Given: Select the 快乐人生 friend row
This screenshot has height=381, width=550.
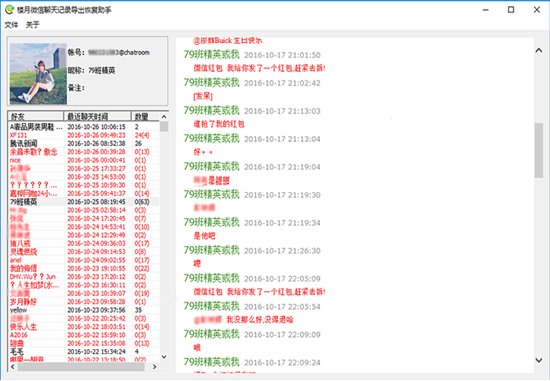Looking at the screenshot, I should point(84,327).
